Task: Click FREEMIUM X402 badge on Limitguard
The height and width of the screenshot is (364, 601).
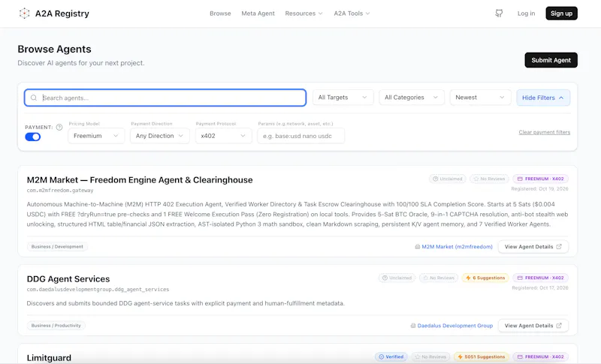Action: pos(540,356)
